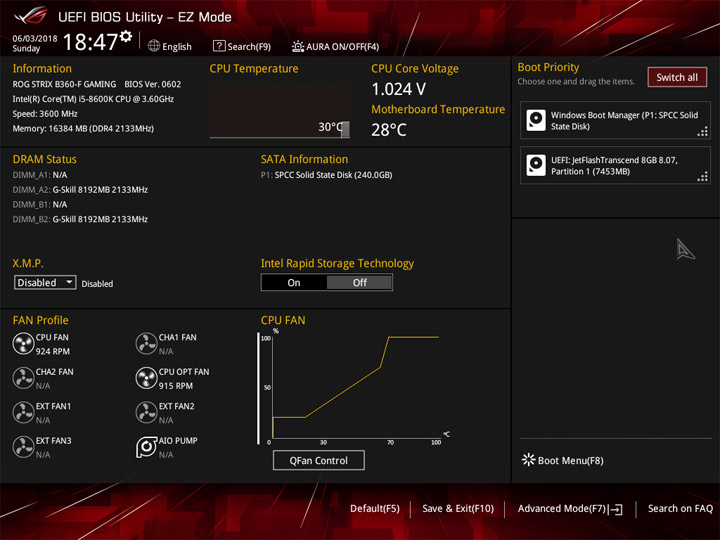
Task: Open Search(F9)
Action: click(242, 46)
